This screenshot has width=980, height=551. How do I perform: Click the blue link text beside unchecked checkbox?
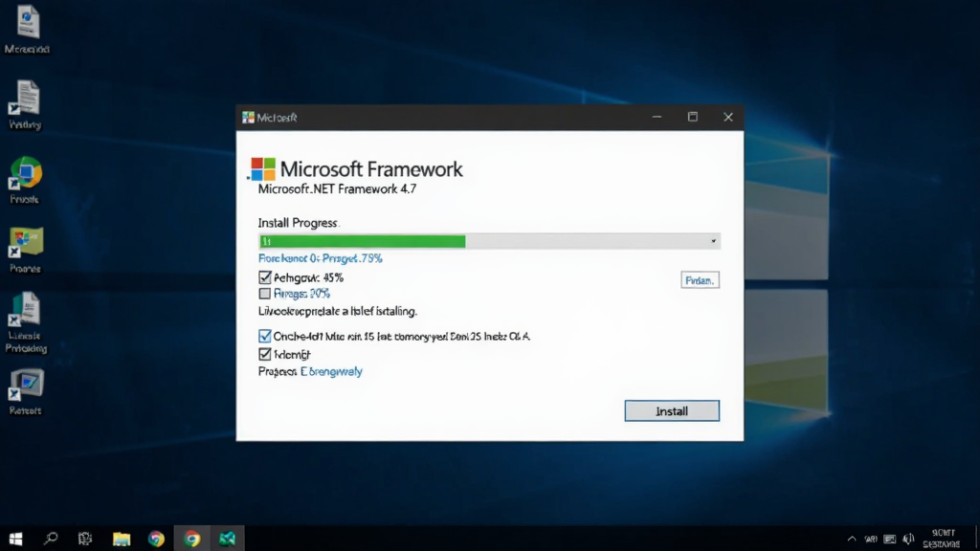pos(301,294)
